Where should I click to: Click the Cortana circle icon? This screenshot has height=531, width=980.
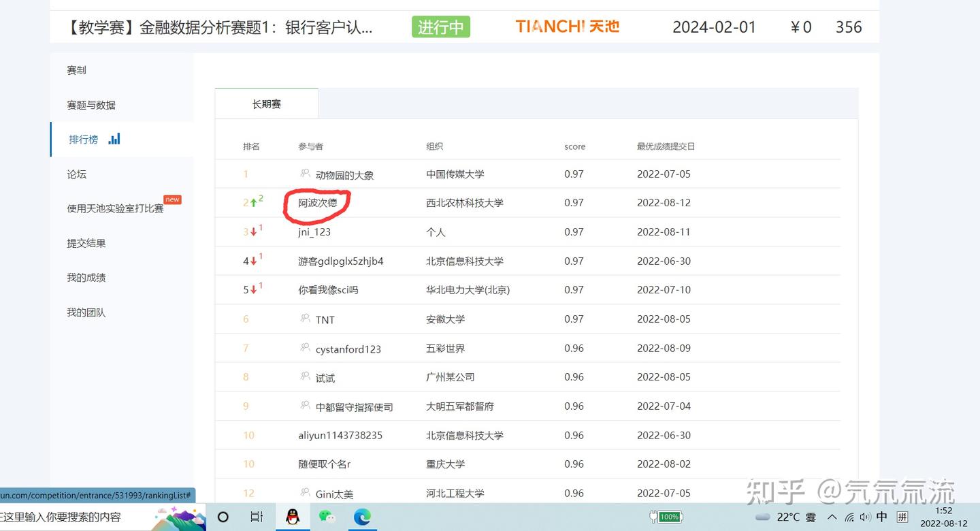[x=223, y=517]
